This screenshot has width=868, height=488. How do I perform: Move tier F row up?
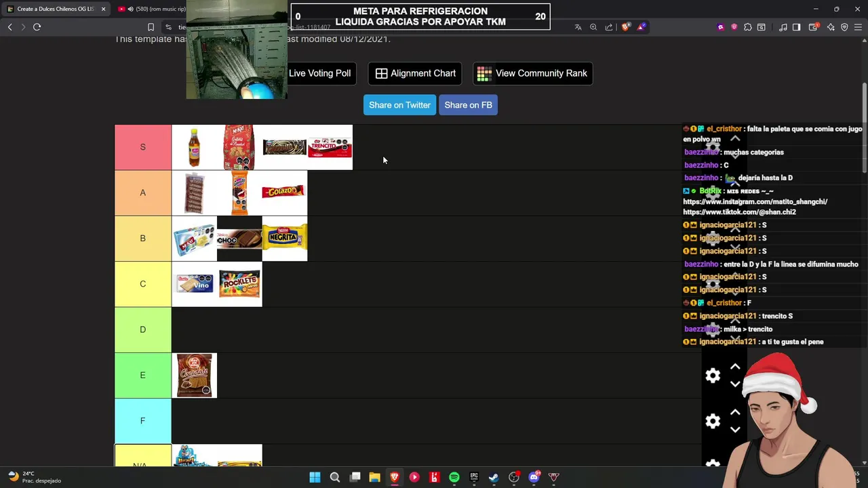click(x=735, y=412)
